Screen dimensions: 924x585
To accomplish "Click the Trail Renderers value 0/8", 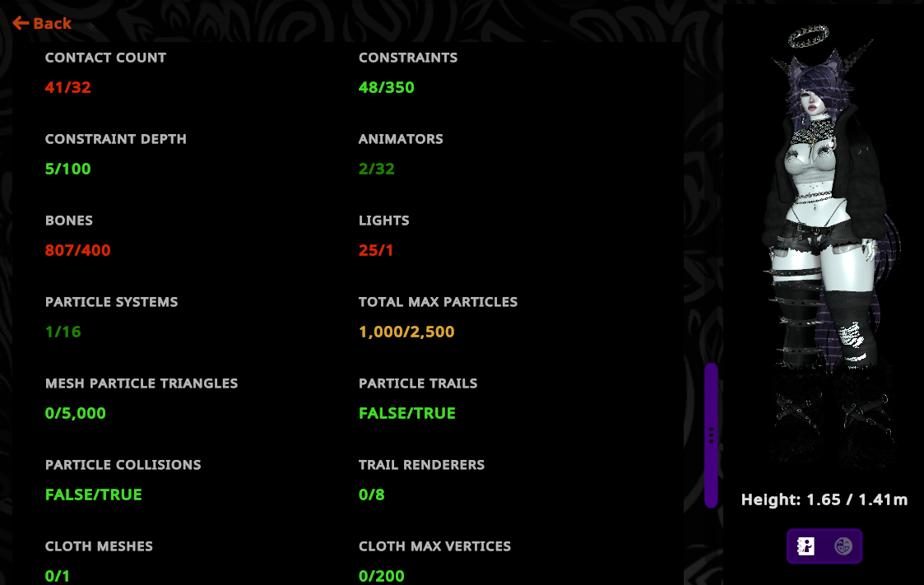I will (x=372, y=494).
